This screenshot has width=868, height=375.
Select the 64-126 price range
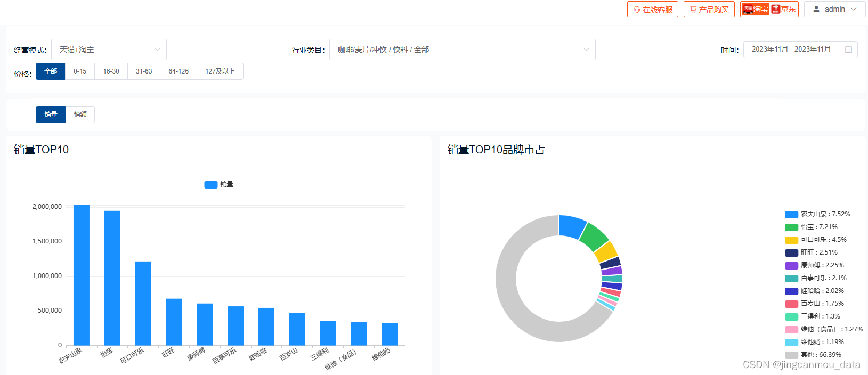coord(179,71)
